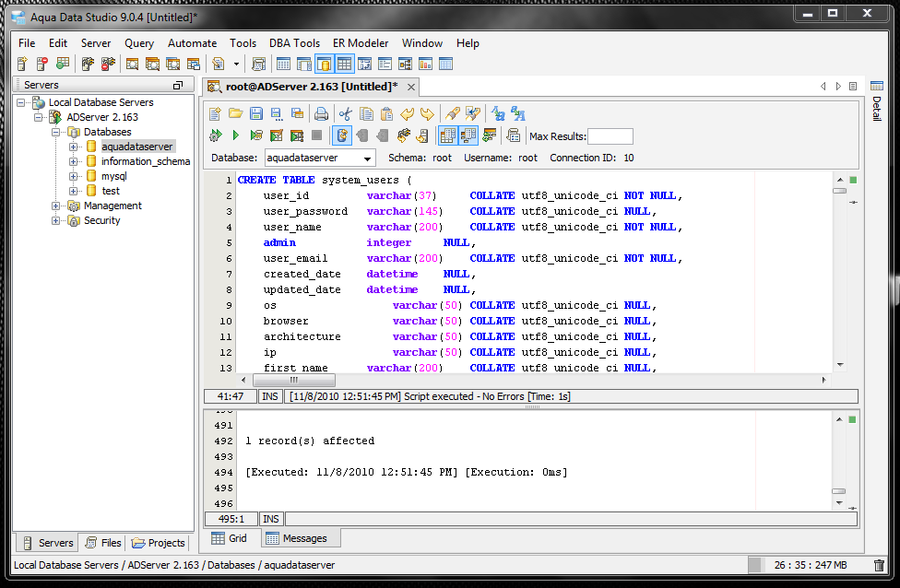Viewport: 900px width, 588px height.
Task: Click the Save floppy disk icon
Action: click(256, 114)
